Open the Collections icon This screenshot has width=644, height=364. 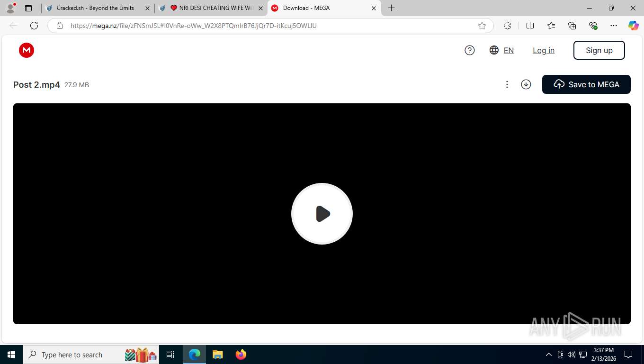pyautogui.click(x=572, y=26)
